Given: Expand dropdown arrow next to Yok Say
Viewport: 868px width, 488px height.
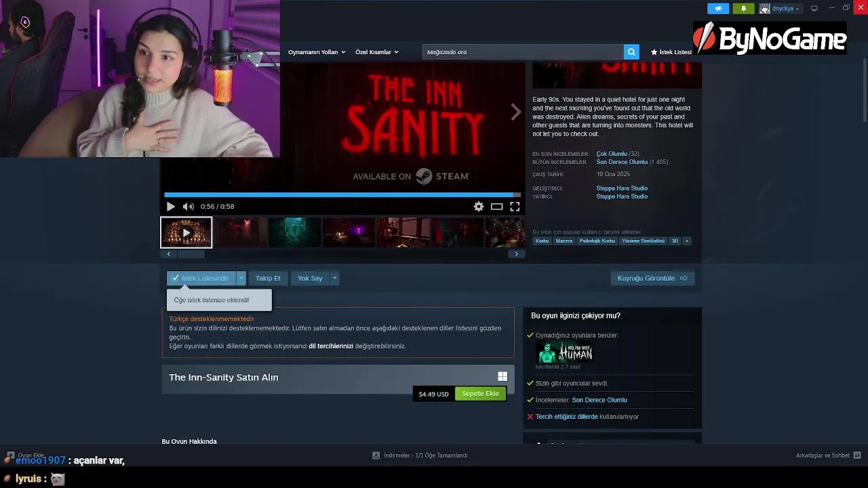Looking at the screenshot, I should click(x=334, y=279).
